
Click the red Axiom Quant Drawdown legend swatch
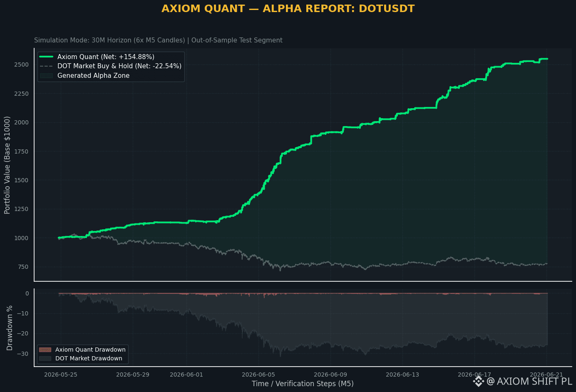coord(45,350)
